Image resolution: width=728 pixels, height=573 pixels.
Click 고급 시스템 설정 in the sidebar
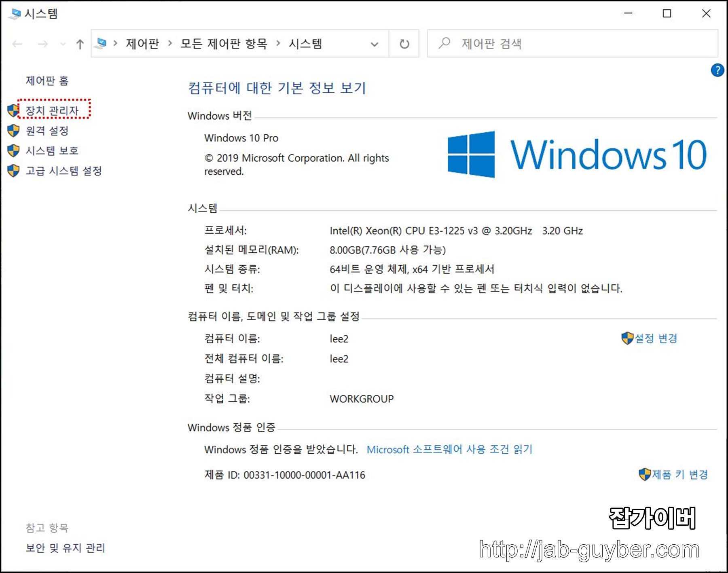pyautogui.click(x=64, y=171)
